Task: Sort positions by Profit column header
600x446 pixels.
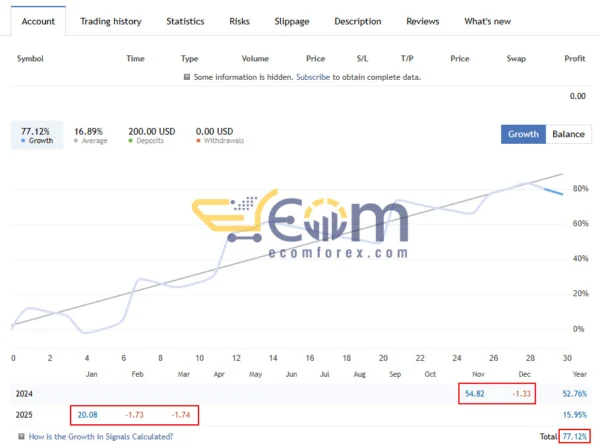Action: pyautogui.click(x=574, y=58)
